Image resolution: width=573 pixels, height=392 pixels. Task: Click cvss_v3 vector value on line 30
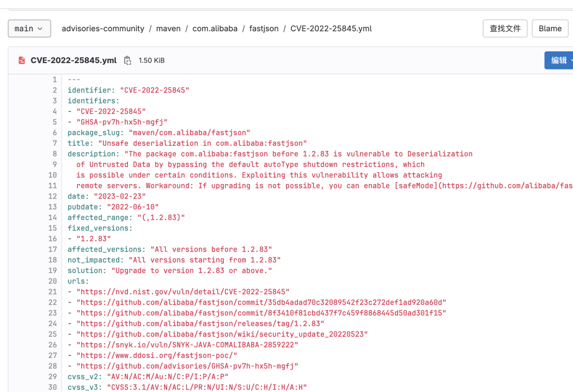coord(207,387)
